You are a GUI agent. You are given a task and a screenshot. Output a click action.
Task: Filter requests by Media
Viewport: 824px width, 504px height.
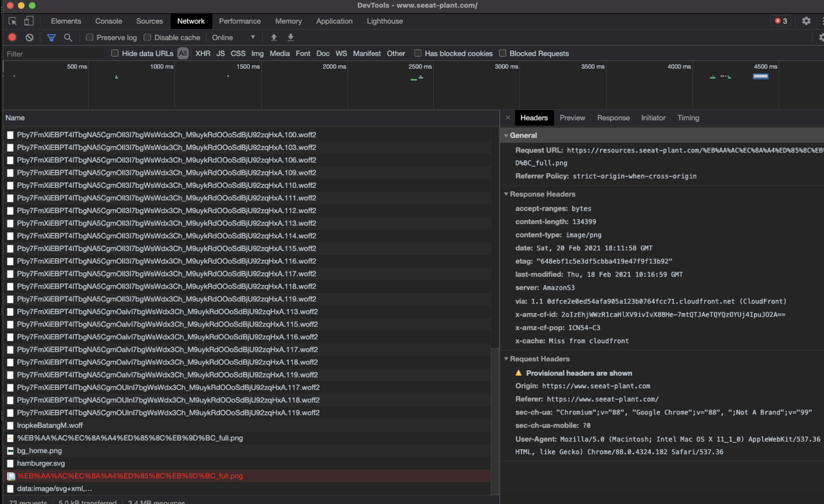279,53
